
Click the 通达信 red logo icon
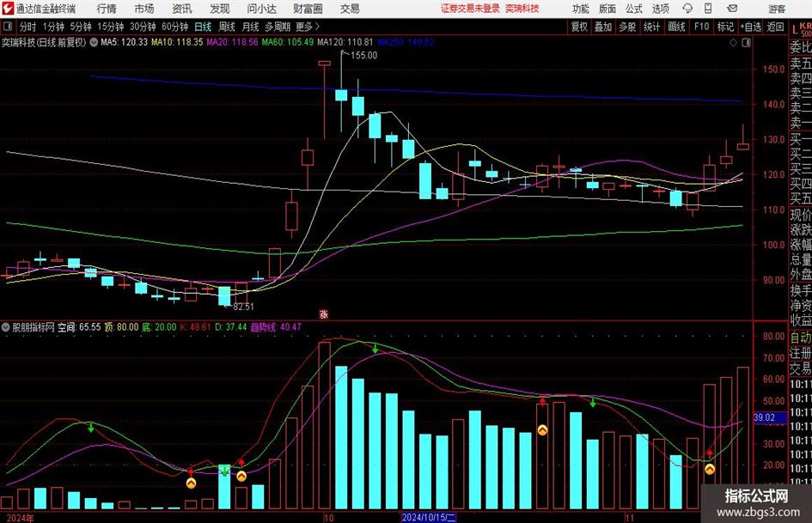[7, 9]
